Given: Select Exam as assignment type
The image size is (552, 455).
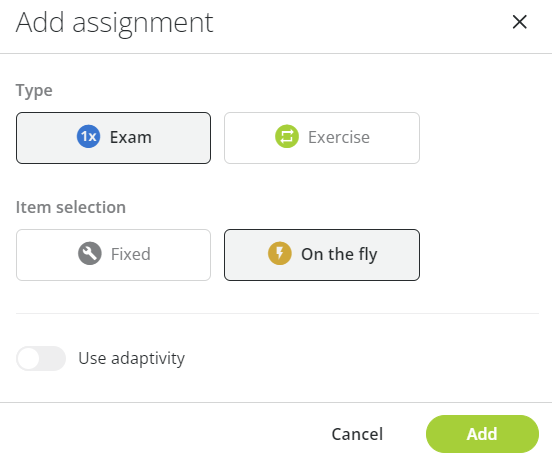Looking at the screenshot, I should 113,138.
